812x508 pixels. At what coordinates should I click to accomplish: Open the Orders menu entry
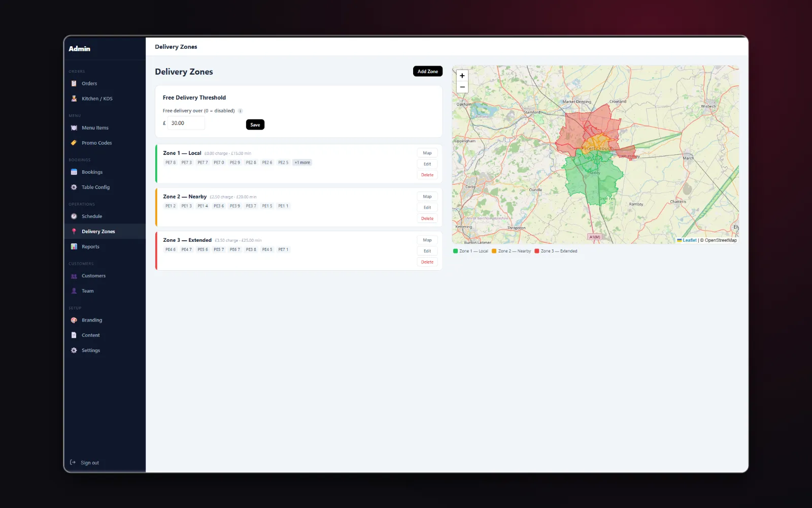tap(105, 83)
